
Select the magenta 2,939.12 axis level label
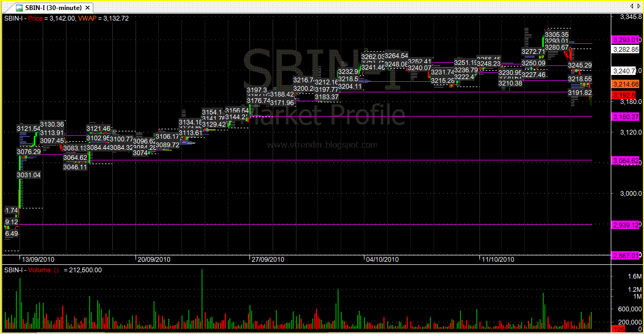626,225
